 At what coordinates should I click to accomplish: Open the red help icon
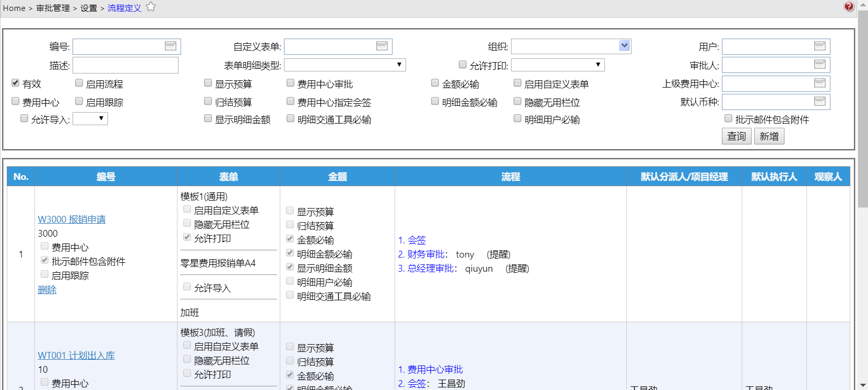tap(849, 6)
